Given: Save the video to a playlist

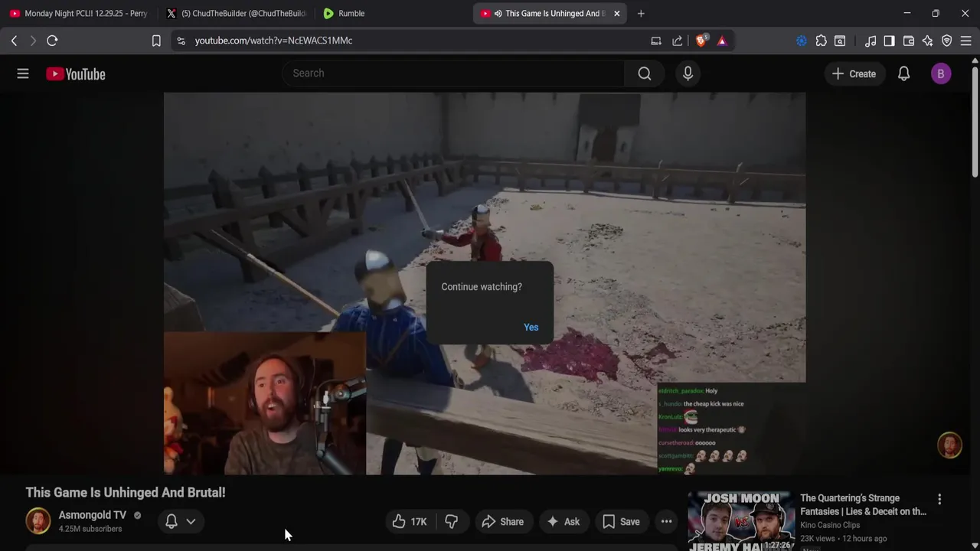Looking at the screenshot, I should pyautogui.click(x=621, y=521).
